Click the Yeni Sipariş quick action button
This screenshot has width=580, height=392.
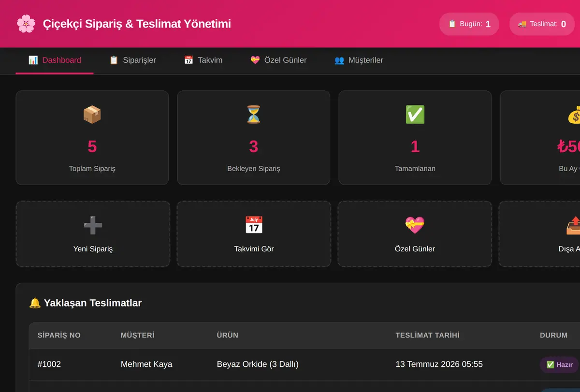(x=93, y=234)
